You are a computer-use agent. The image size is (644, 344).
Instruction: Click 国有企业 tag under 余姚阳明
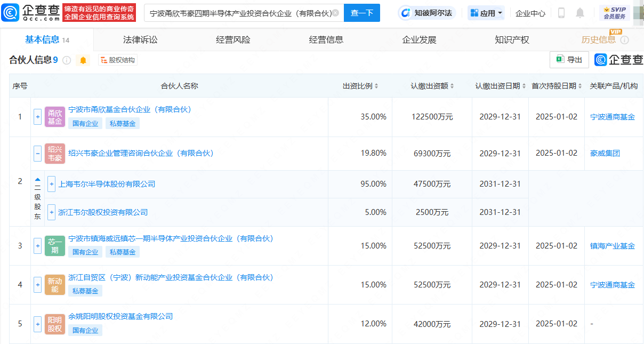coord(85,330)
